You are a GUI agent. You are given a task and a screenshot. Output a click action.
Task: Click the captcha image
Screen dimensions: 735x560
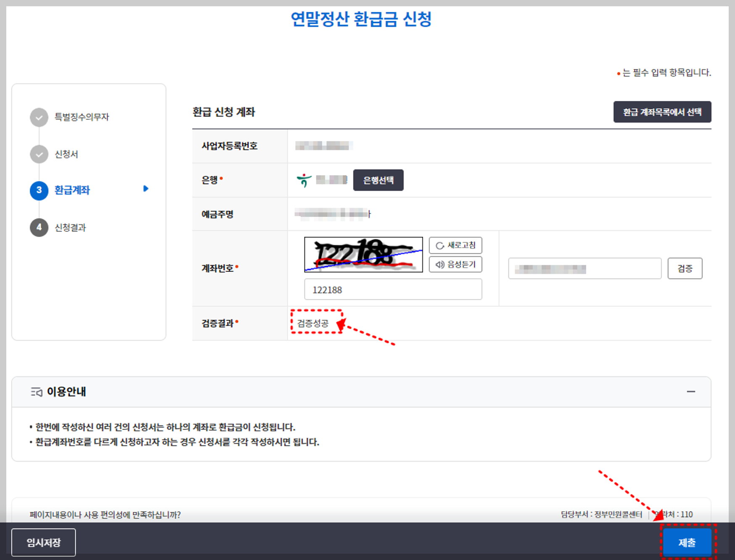pos(363,255)
